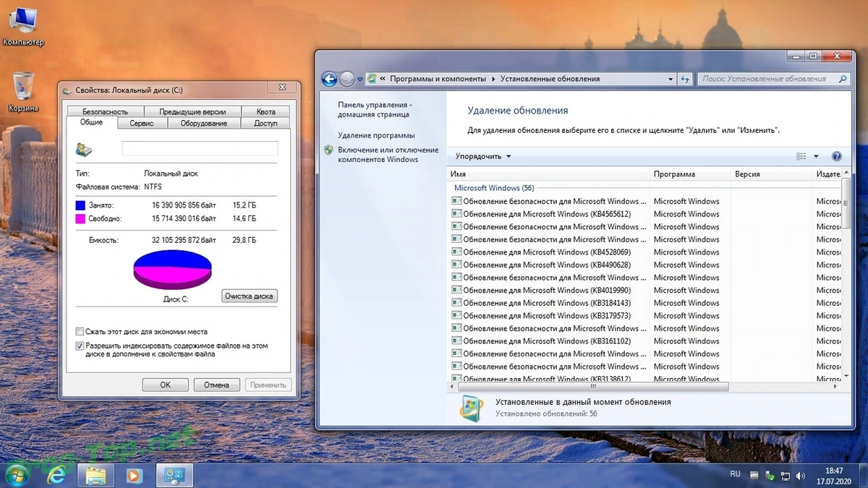Image resolution: width=868 pixels, height=488 pixels.
Task: Click the icon of update KB3161102
Action: 456,341
